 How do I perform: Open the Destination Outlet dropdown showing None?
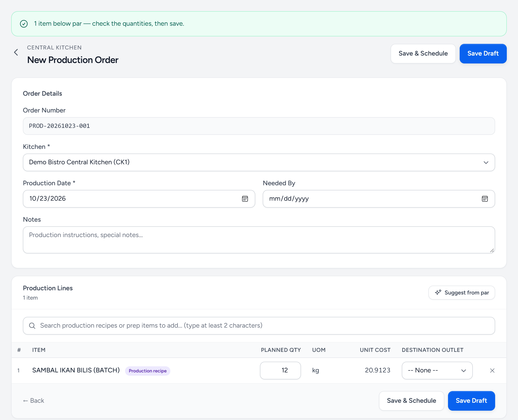(x=437, y=370)
